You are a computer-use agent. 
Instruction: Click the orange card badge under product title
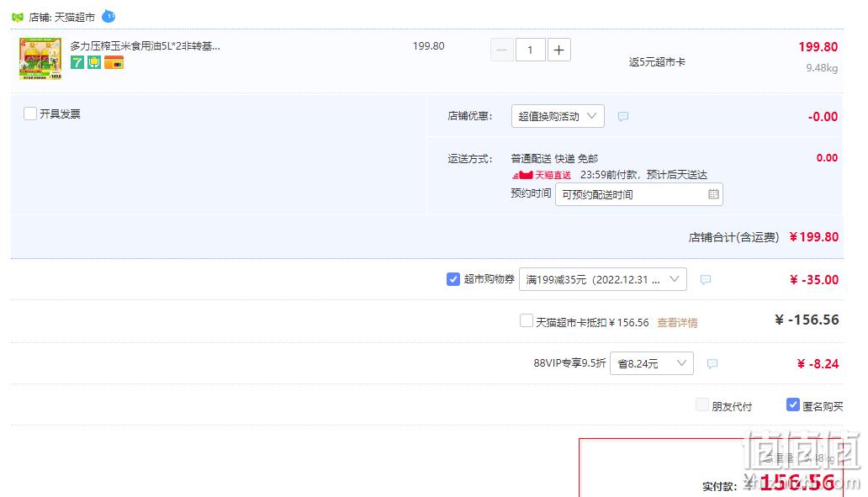coord(114,62)
